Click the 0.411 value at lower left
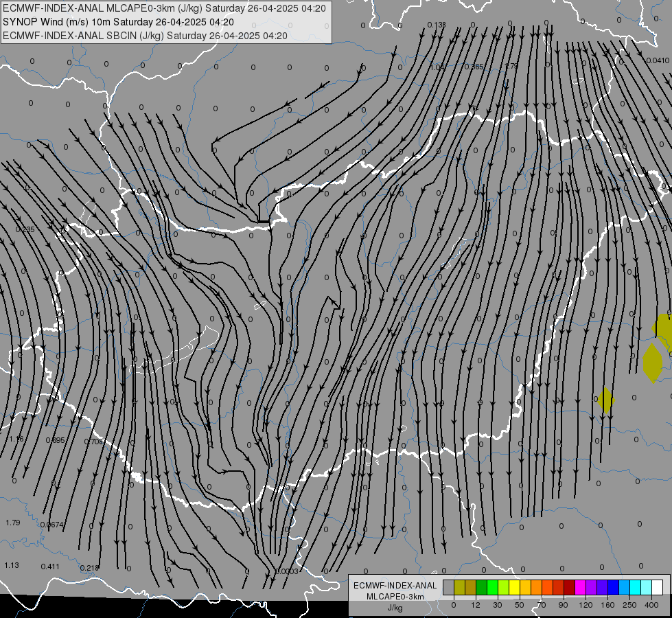The width and height of the screenshot is (672, 618). [x=50, y=566]
